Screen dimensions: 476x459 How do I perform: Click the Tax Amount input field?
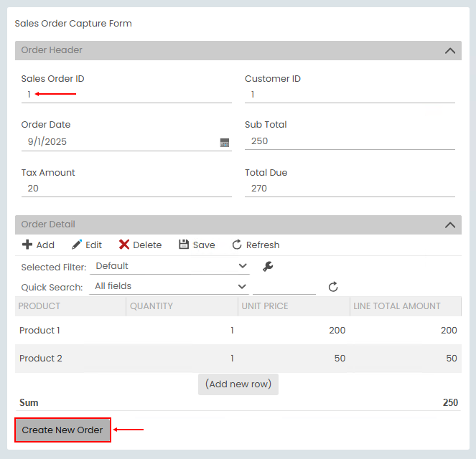[126, 189]
